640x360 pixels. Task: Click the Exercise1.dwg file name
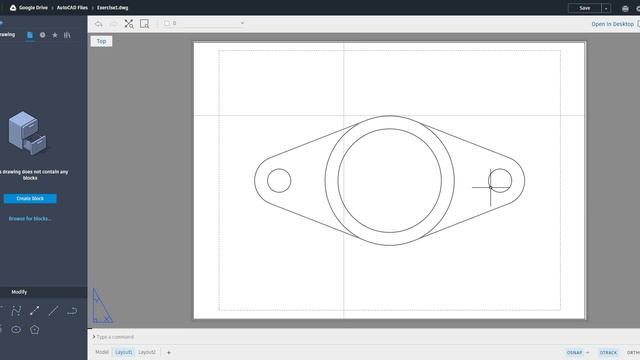click(112, 8)
